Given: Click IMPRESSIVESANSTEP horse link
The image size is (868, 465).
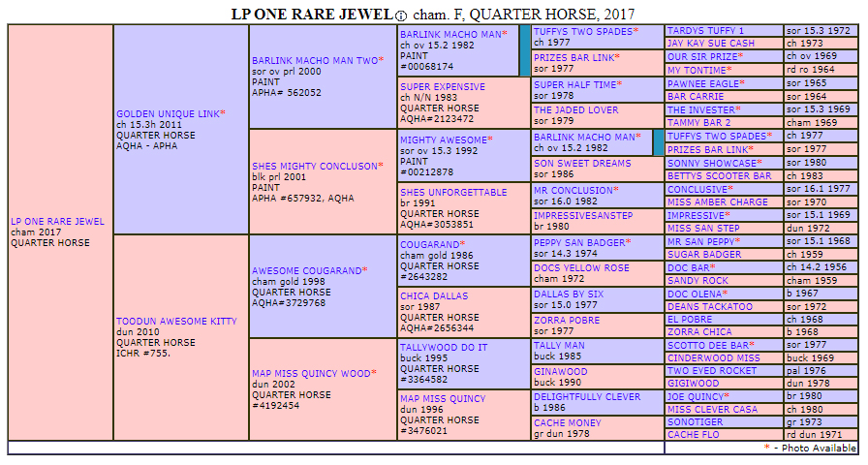Looking at the screenshot, I should (583, 216).
